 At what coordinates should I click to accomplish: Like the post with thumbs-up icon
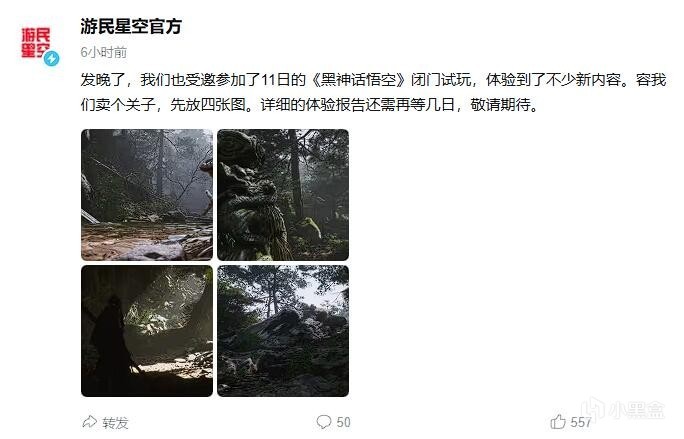[x=558, y=422]
